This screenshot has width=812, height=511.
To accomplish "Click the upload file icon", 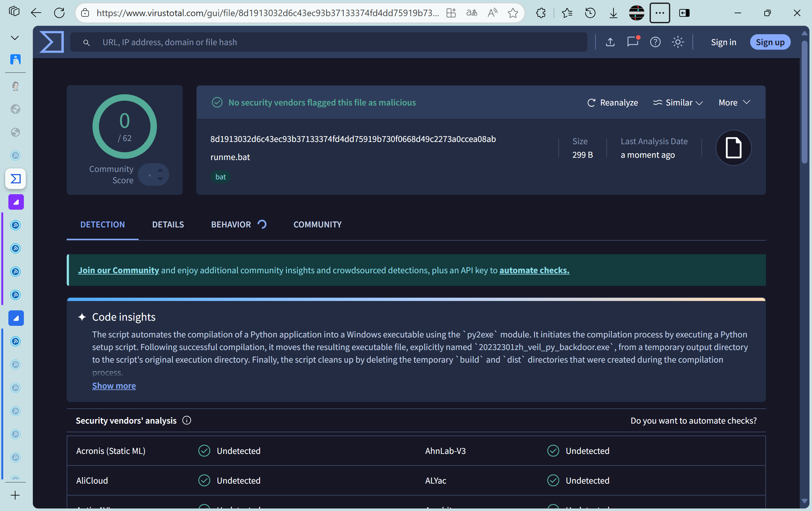I will (x=610, y=42).
